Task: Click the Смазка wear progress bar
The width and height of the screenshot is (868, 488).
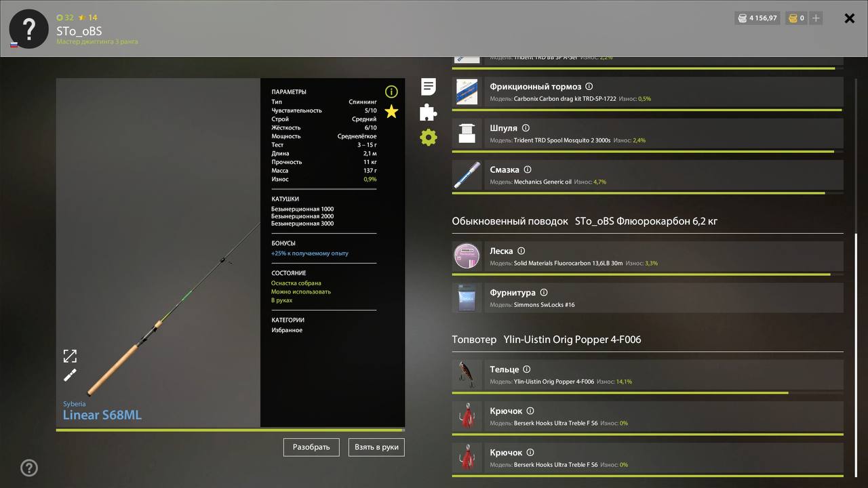Action: [x=637, y=193]
